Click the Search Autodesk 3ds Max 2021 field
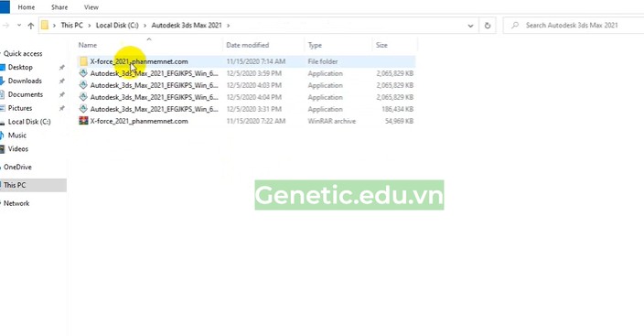This screenshot has width=644, height=336. (x=574, y=25)
